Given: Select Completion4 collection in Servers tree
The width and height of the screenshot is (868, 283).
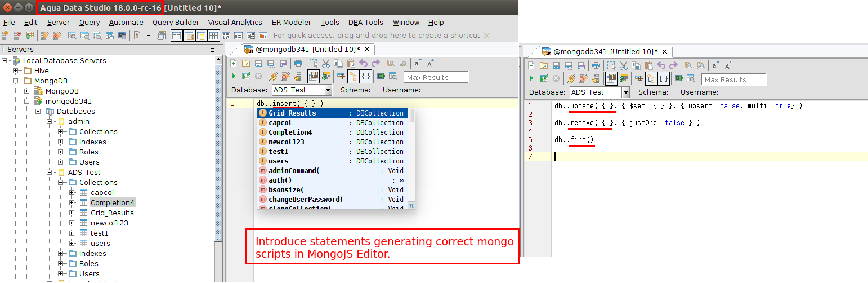Looking at the screenshot, I should click(112, 203).
